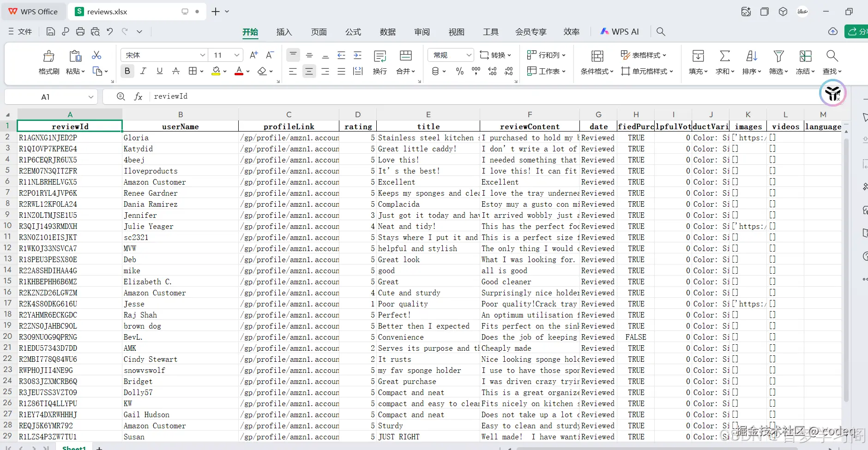The width and height of the screenshot is (868, 450).
Task: Toggle Italic formatting
Action: (144, 71)
